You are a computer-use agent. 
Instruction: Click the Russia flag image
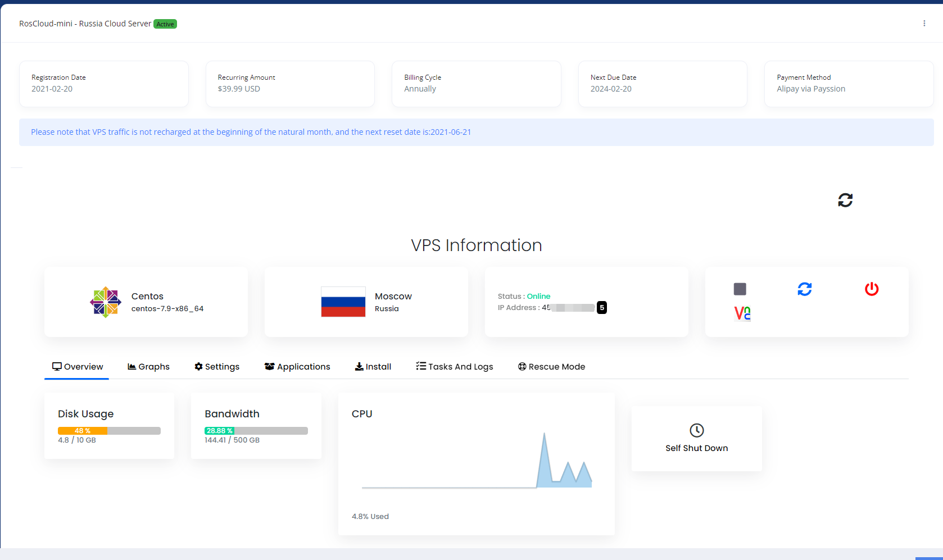tap(343, 302)
